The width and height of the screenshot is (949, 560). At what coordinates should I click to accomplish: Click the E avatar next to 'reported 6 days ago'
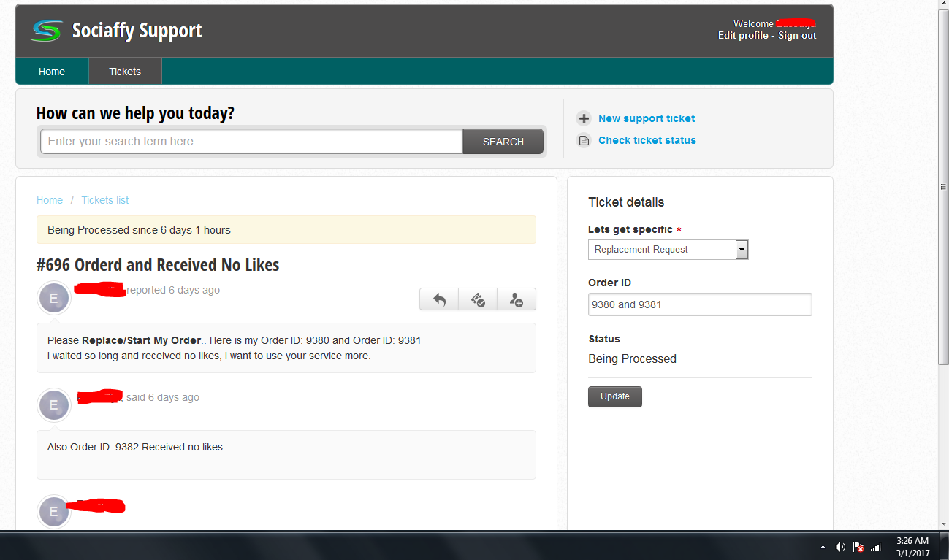click(53, 298)
